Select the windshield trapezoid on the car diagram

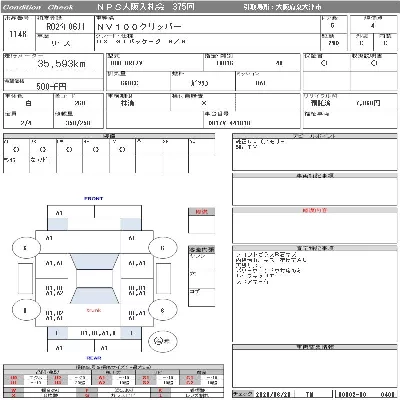tap(95, 262)
